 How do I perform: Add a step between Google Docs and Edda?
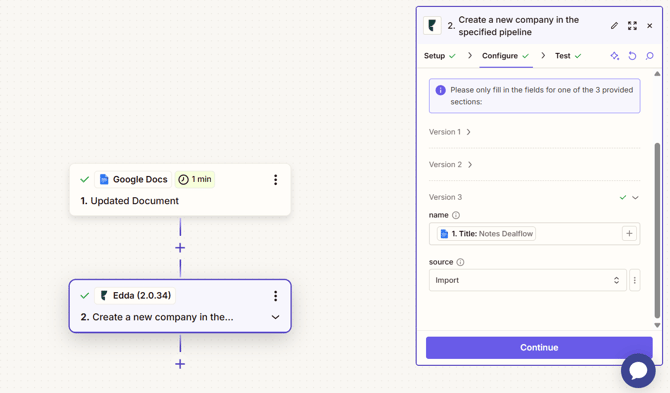pyautogui.click(x=180, y=248)
